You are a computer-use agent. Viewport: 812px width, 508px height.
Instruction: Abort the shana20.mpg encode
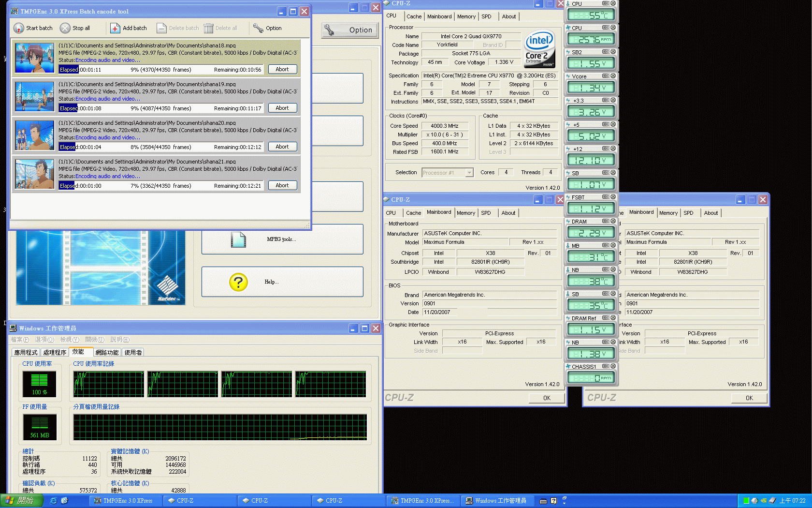pyautogui.click(x=282, y=147)
